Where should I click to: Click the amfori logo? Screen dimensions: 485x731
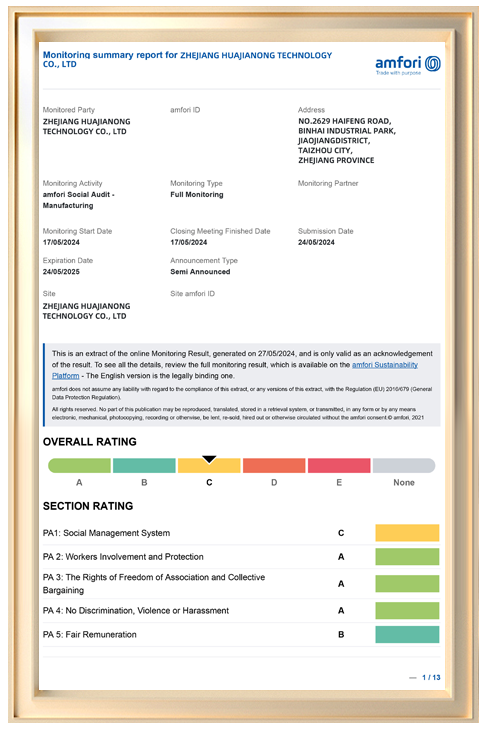[x=408, y=65]
